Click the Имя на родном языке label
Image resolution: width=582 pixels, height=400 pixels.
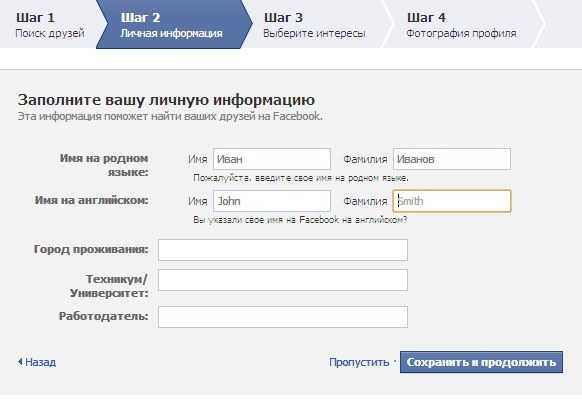click(x=104, y=165)
